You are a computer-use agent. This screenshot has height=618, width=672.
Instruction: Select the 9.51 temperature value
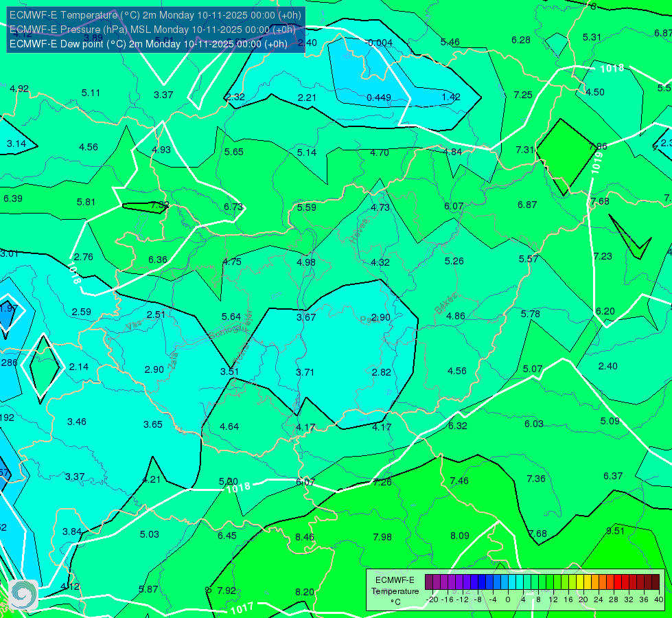615,531
